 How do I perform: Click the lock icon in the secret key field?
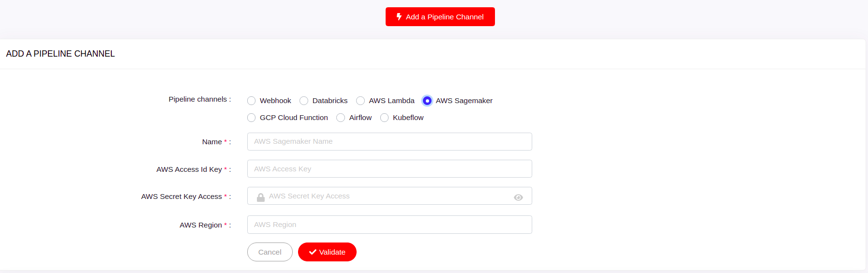click(261, 197)
